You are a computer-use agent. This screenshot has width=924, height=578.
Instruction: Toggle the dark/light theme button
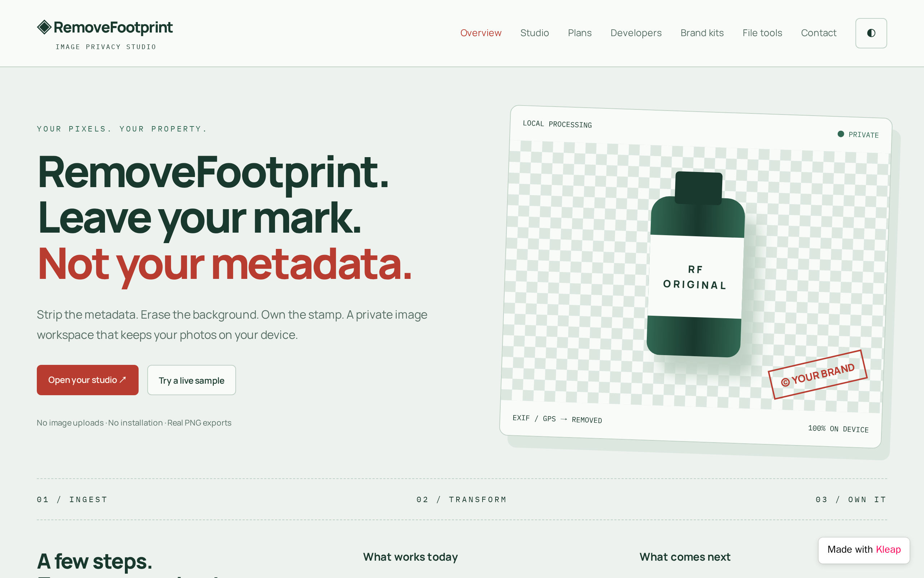(871, 33)
